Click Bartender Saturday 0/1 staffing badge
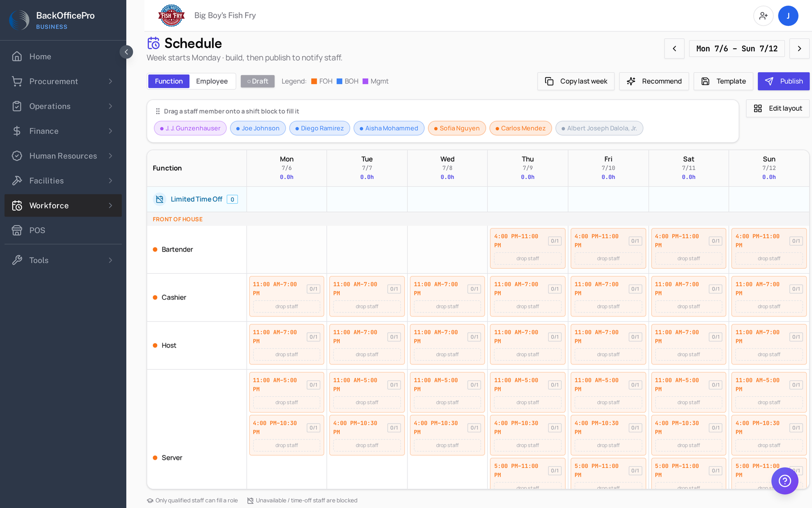The width and height of the screenshot is (812, 508). [x=716, y=241]
